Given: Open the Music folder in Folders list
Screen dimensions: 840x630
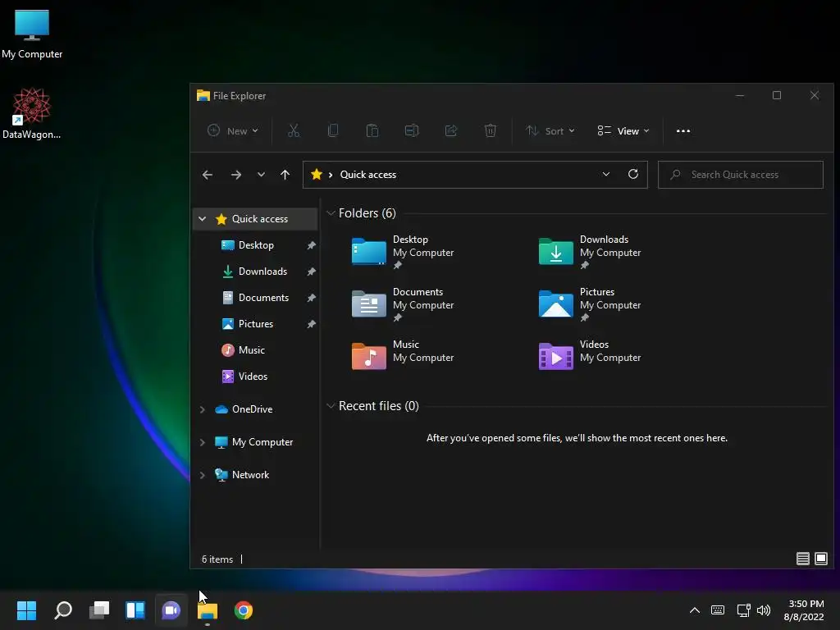Looking at the screenshot, I should pyautogui.click(x=403, y=356).
